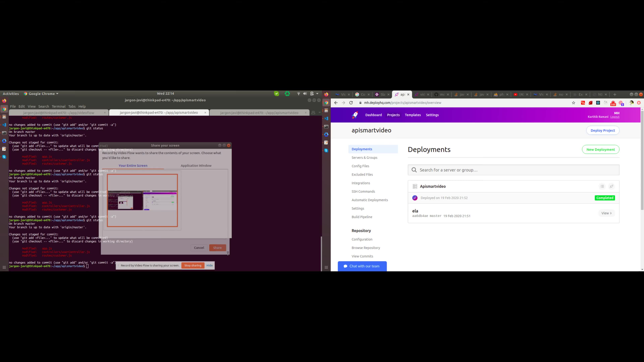Hide the screen sharing notification bar

(x=209, y=265)
